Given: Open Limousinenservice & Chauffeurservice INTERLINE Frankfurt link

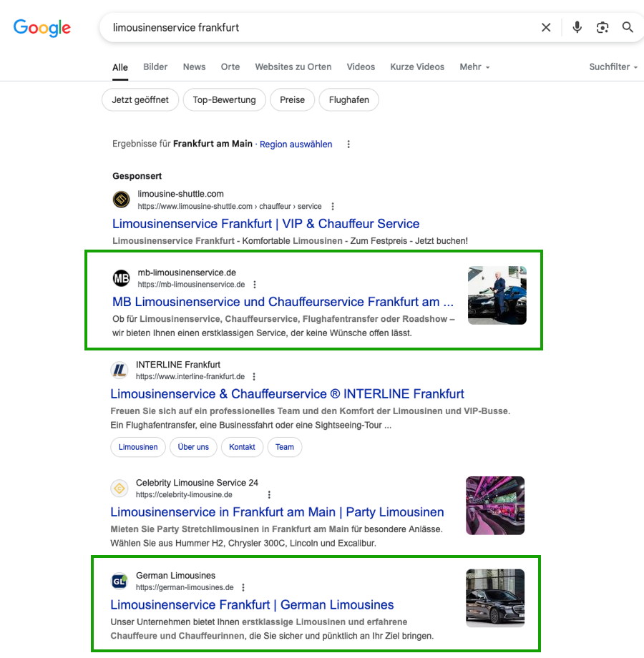Looking at the screenshot, I should click(287, 394).
